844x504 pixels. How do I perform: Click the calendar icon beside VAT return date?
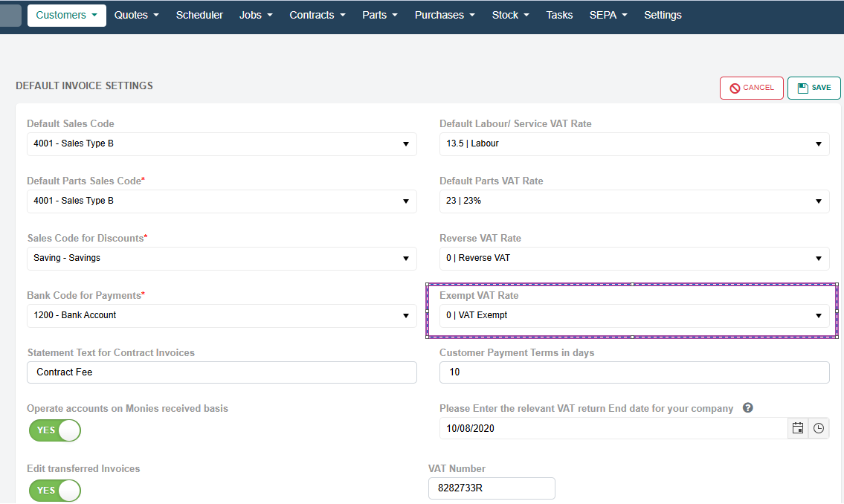point(797,428)
